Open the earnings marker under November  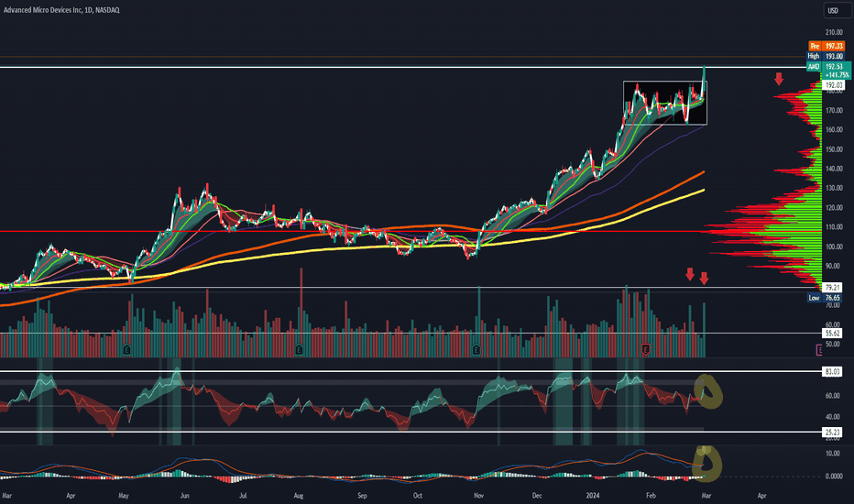tap(476, 349)
